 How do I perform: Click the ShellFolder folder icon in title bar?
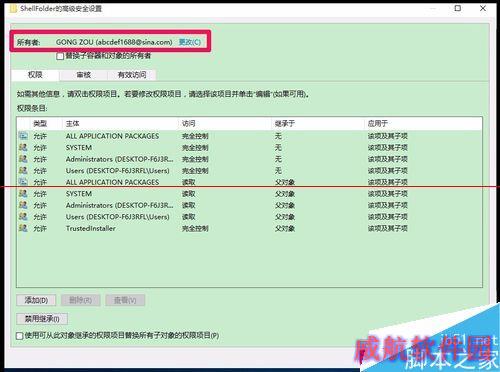click(13, 9)
